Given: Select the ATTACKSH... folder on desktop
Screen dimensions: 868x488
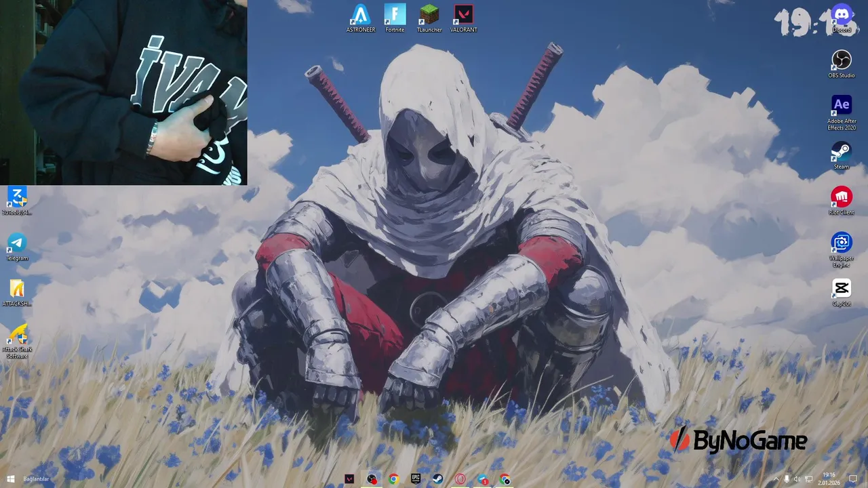Looking at the screenshot, I should pos(17,292).
